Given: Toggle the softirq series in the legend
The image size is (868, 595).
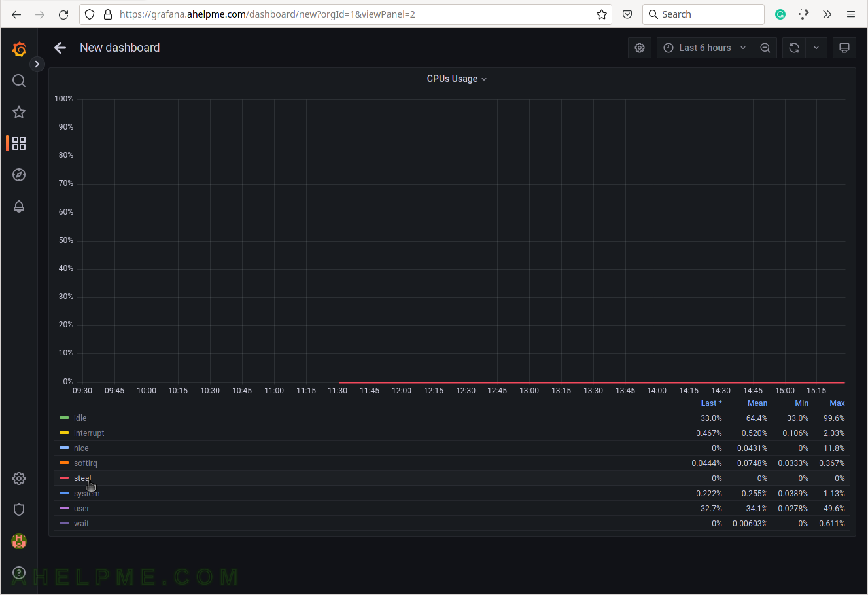Looking at the screenshot, I should coord(85,463).
